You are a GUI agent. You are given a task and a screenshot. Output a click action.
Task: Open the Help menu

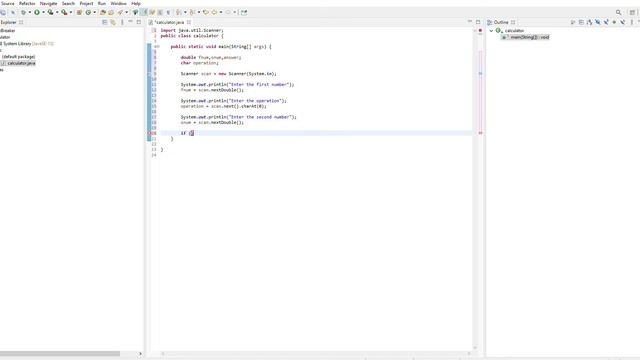(136, 3)
